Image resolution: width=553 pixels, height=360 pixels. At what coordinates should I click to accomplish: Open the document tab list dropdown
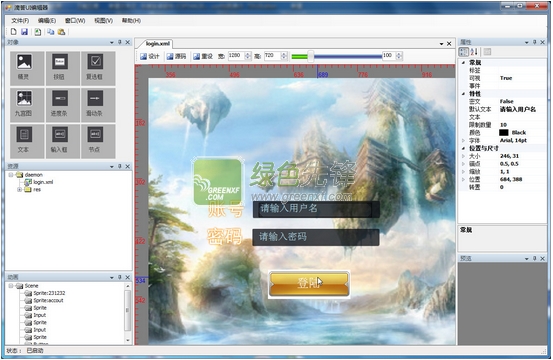coord(441,44)
